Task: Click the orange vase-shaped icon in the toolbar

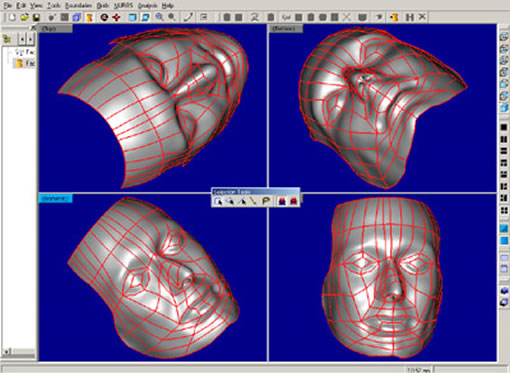Action: 89,17
